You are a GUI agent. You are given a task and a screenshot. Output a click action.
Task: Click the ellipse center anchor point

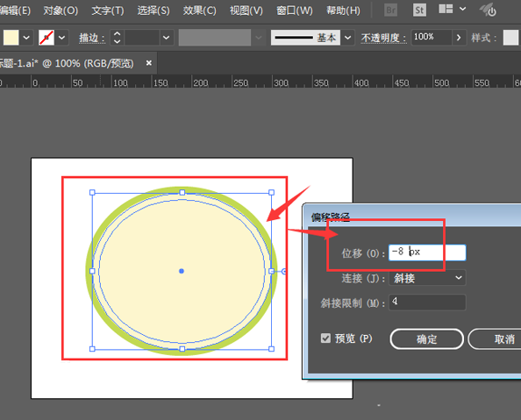coord(182,271)
